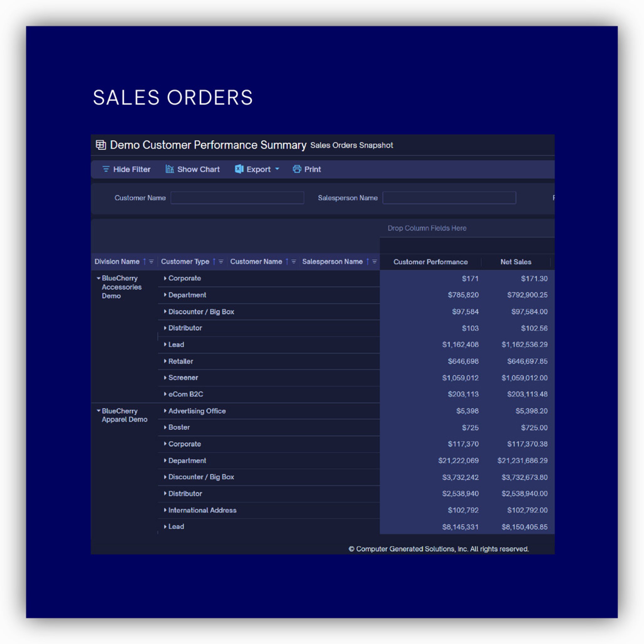The height and width of the screenshot is (644, 644).
Task: Focus the Salesperson Name text field
Action: 449,198
